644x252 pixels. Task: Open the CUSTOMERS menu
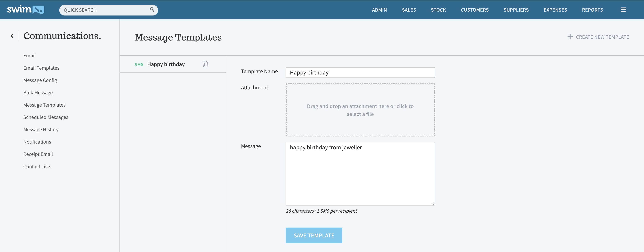pos(475,10)
